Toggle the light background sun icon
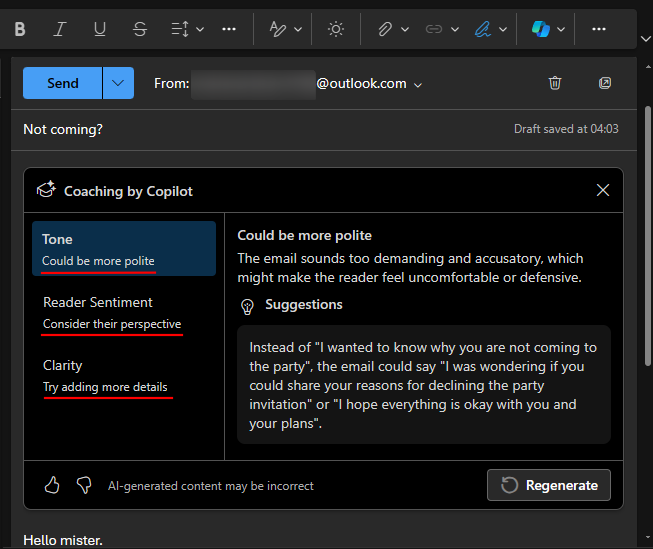 336,29
